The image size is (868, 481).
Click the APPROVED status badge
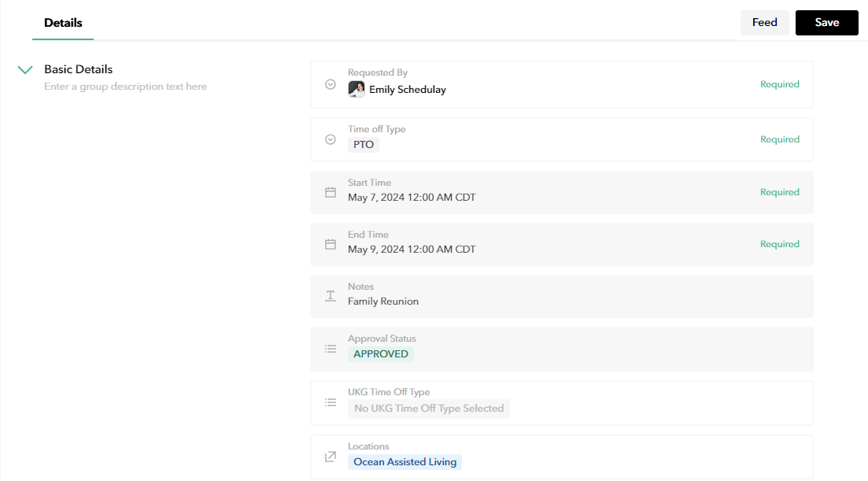(x=381, y=354)
